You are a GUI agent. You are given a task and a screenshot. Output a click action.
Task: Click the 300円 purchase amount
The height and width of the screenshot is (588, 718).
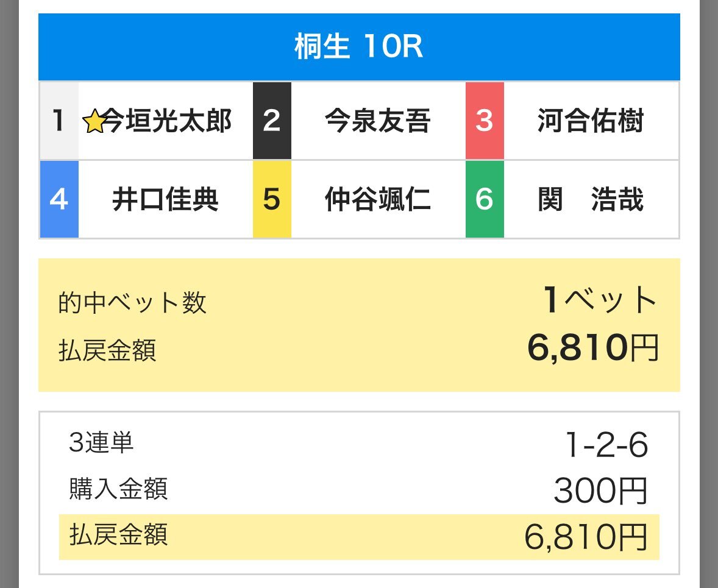[x=600, y=491]
